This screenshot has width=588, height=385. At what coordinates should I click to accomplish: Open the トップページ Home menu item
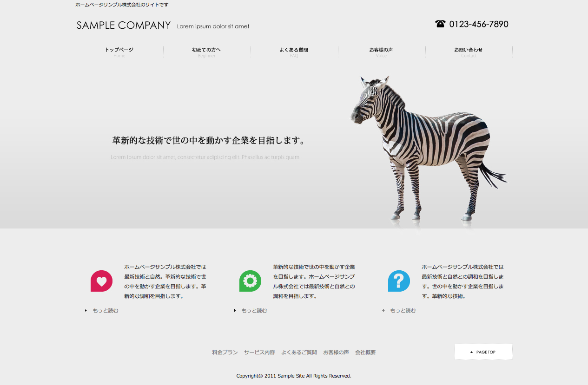tap(119, 52)
